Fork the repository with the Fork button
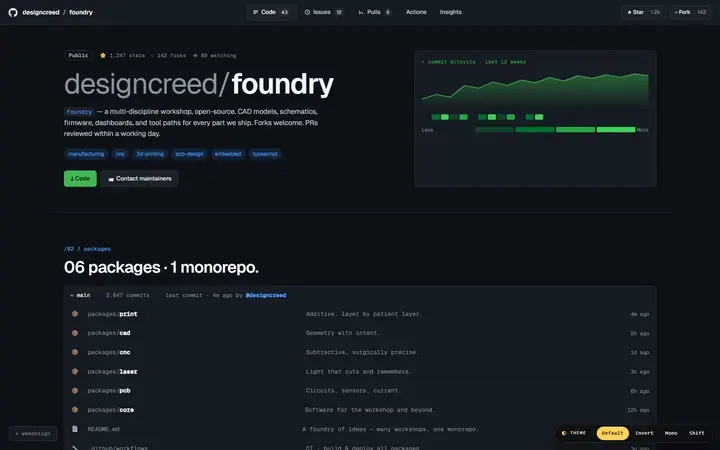 pyautogui.click(x=690, y=12)
